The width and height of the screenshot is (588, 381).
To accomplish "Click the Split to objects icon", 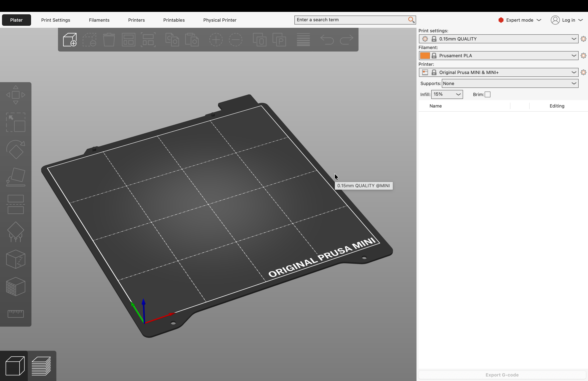I will tap(259, 40).
